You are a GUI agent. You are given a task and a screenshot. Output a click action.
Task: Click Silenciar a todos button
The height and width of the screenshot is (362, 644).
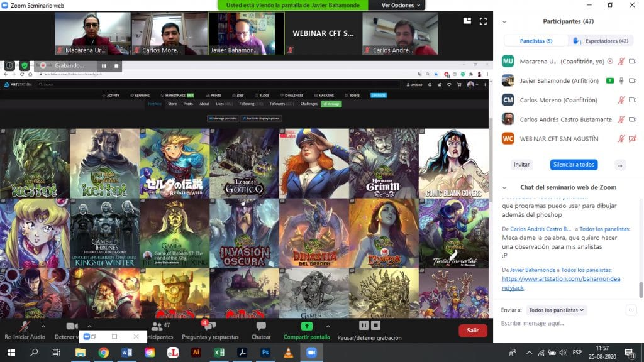pyautogui.click(x=574, y=165)
